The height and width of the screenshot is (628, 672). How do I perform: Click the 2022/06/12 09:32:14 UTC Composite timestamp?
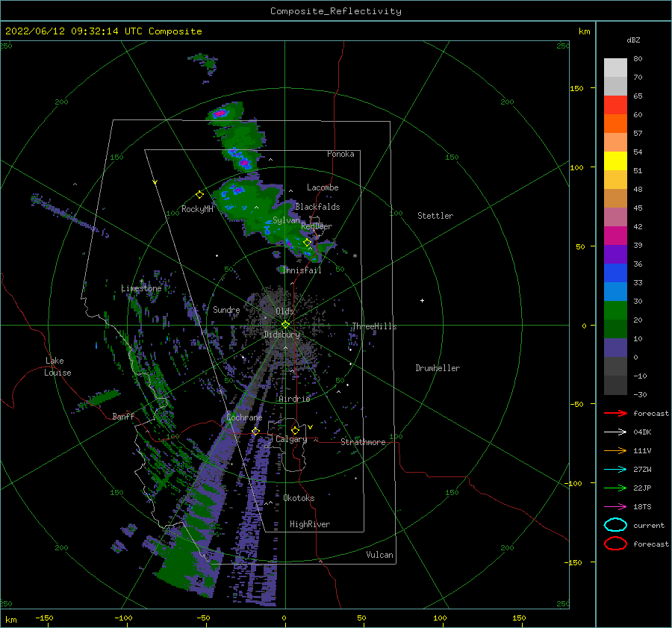pos(103,31)
